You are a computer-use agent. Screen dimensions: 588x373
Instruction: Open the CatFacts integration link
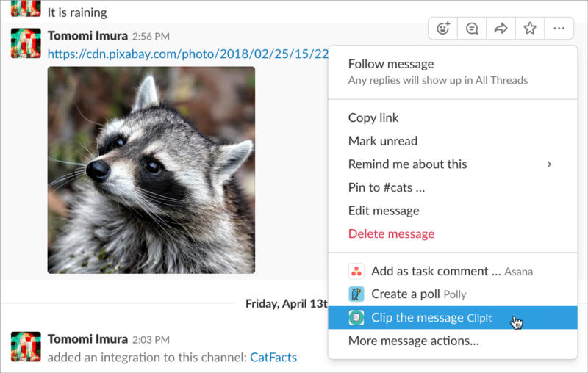273,358
